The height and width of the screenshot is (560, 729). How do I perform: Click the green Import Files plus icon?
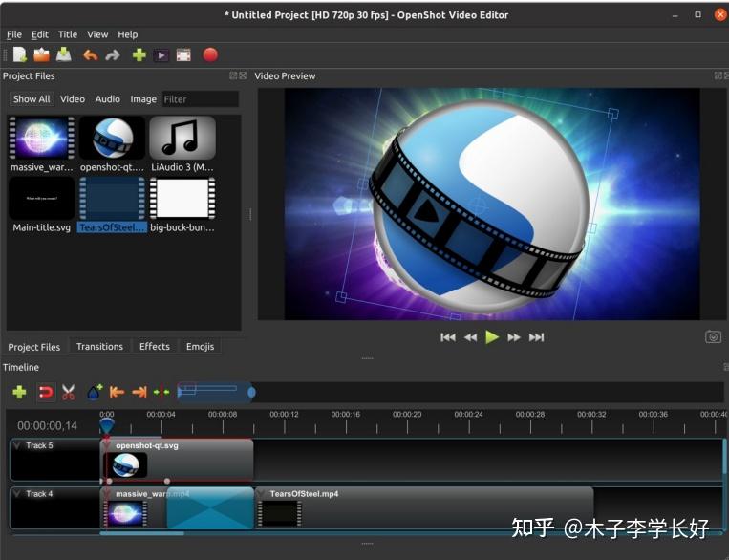pos(139,54)
